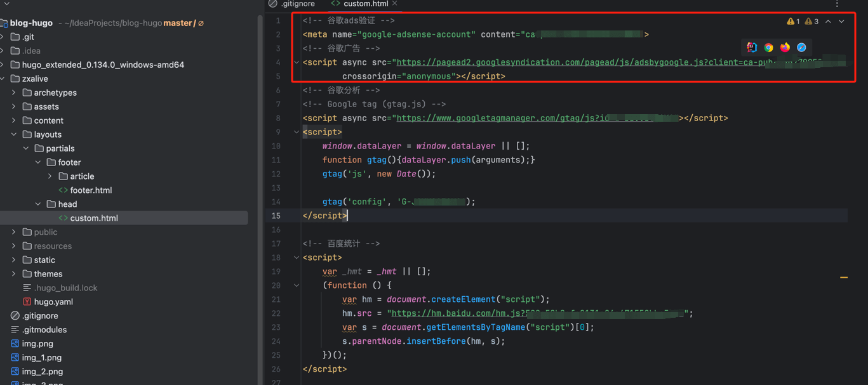
Task: Open preview in Safari browser
Action: click(x=801, y=48)
